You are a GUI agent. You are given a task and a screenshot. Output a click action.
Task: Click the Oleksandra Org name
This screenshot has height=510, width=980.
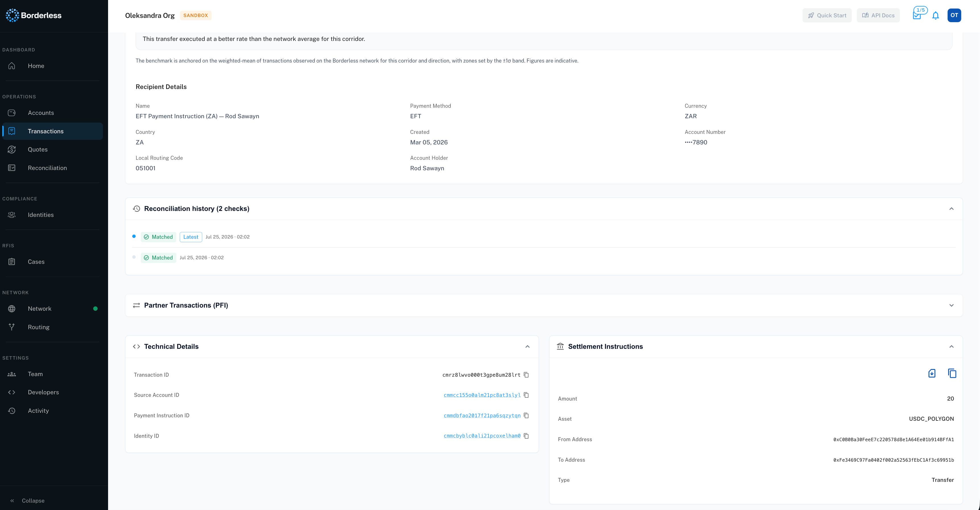click(x=150, y=16)
